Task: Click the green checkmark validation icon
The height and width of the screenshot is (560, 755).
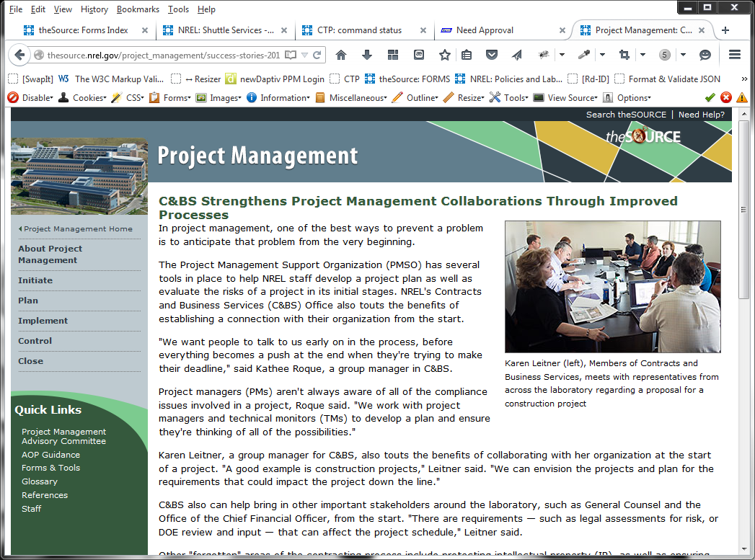Action: click(x=710, y=98)
